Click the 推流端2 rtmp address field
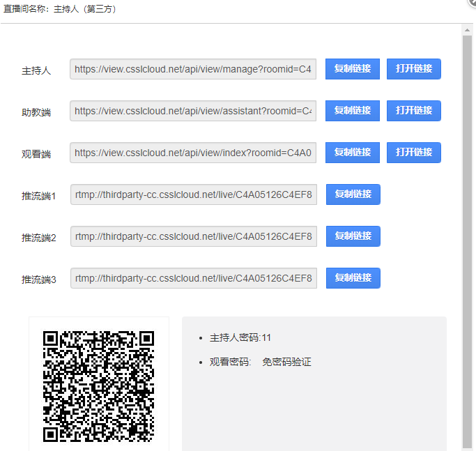The image size is (476, 451). [x=194, y=236]
